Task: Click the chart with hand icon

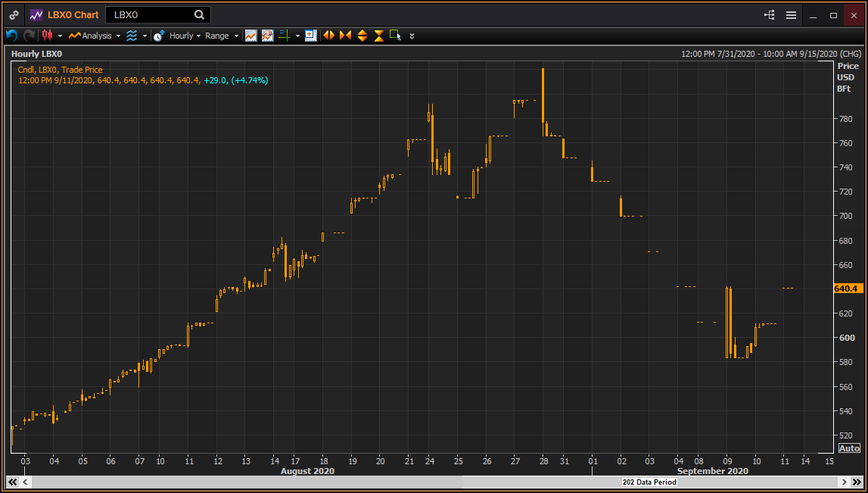Action: pyautogui.click(x=267, y=36)
